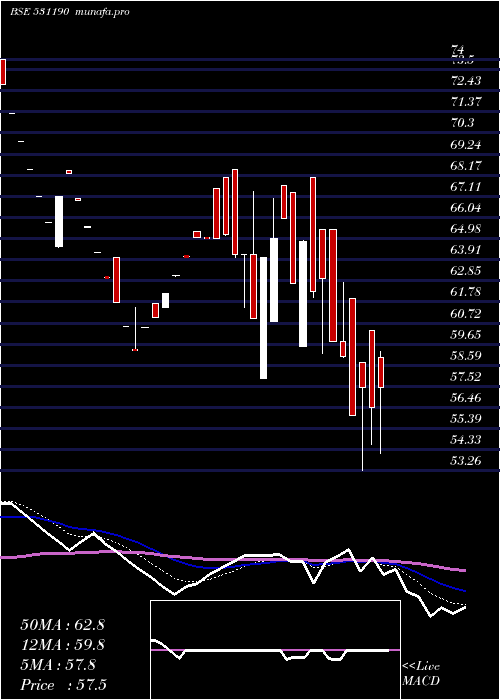Select the 53.26 price axis label
The image size is (500, 700).
(466, 461)
